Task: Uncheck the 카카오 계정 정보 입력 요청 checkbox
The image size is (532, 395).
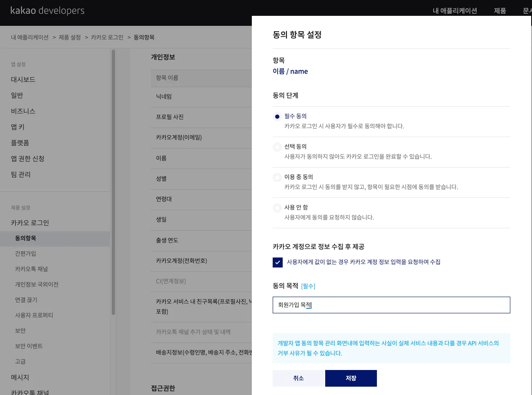Action: [x=278, y=262]
